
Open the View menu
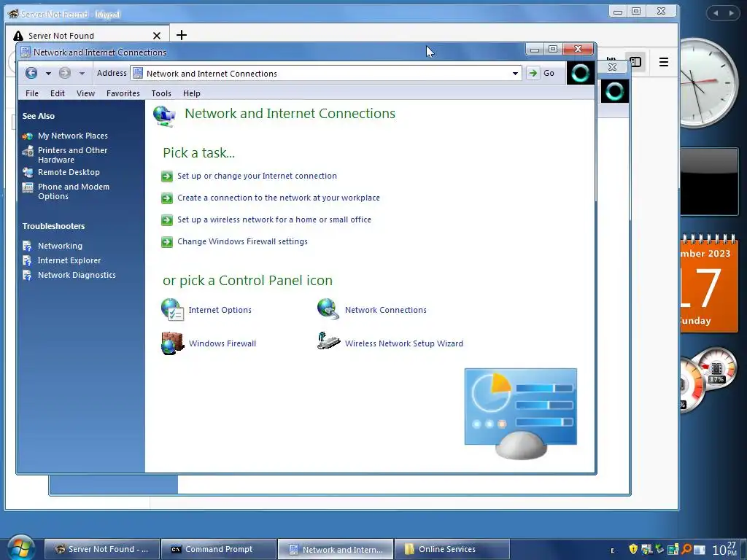86,93
